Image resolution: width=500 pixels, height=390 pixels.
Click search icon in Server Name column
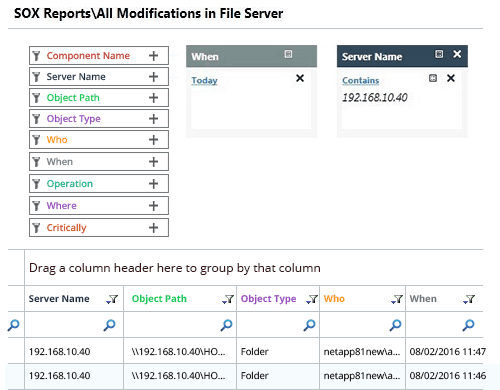(109, 325)
